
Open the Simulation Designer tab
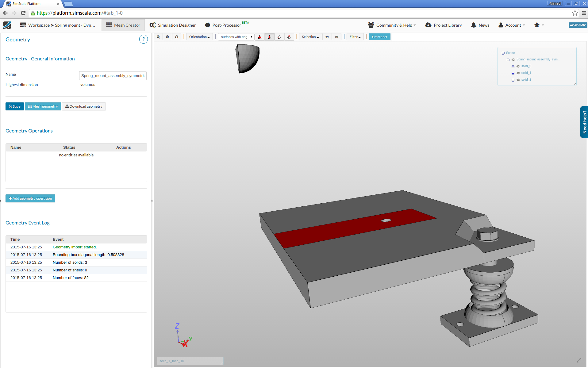tap(173, 25)
